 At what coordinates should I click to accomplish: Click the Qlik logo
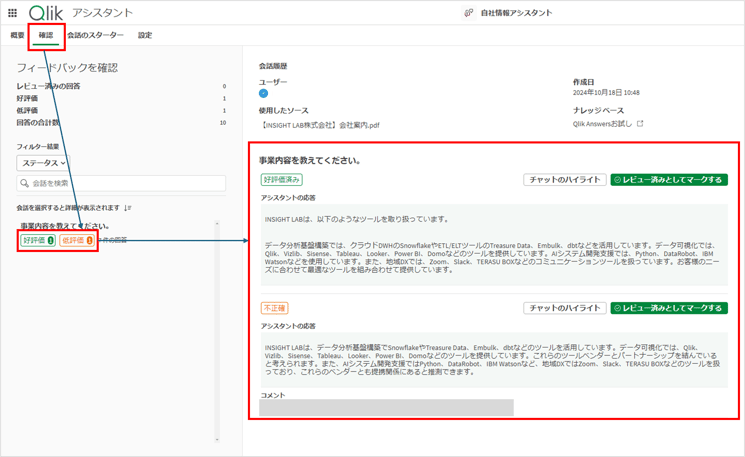click(46, 13)
